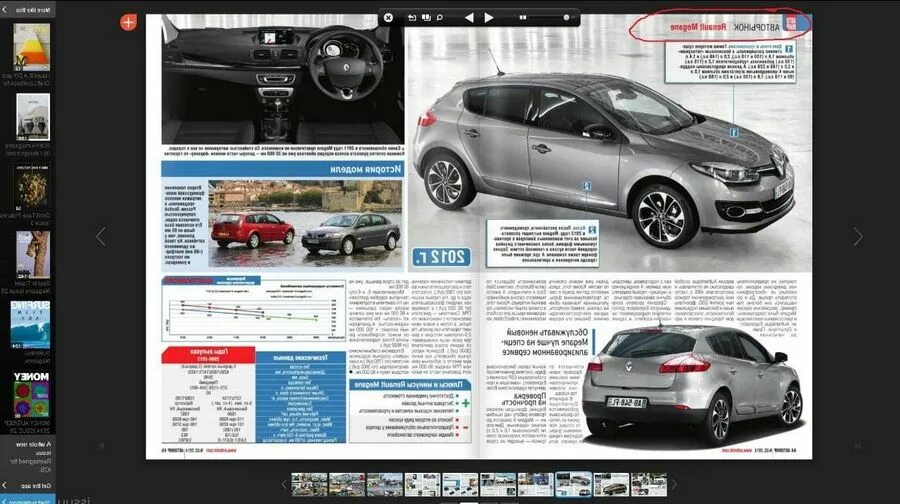
Task: Select the fifth page thumbnail in the strip
Action: [460, 484]
